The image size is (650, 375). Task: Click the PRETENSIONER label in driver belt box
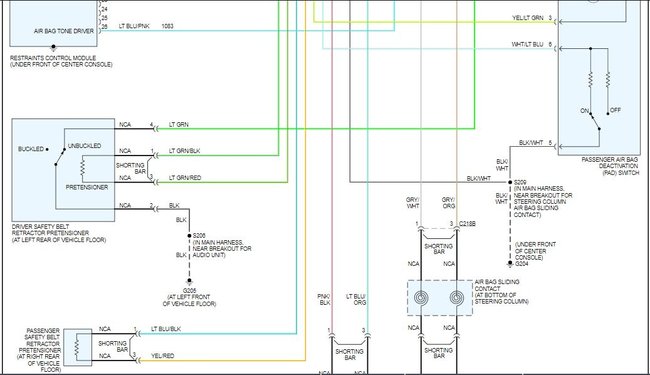point(87,187)
